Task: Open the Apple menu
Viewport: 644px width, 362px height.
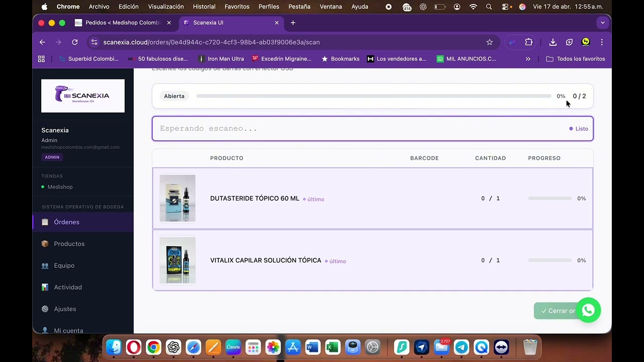Action: [45, 7]
